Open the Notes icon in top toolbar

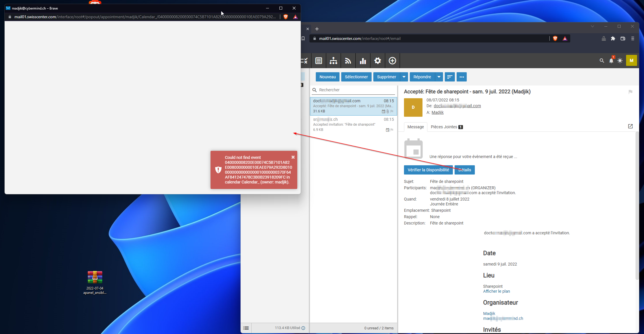(x=319, y=61)
